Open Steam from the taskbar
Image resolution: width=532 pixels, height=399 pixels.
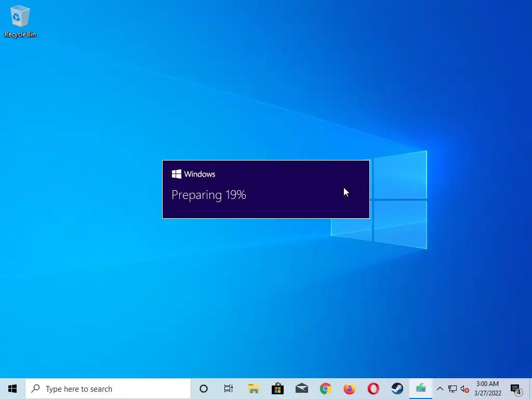397,389
